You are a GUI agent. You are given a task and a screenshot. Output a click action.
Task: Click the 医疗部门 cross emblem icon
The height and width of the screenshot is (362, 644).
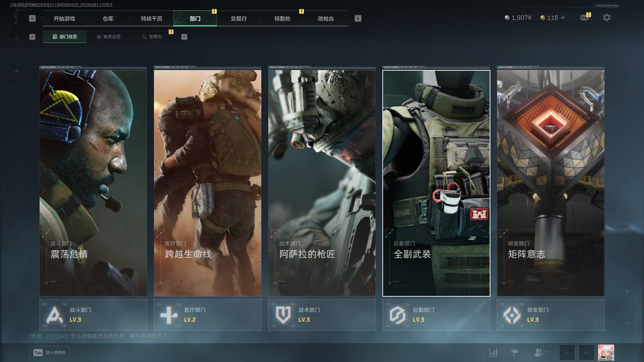169,315
